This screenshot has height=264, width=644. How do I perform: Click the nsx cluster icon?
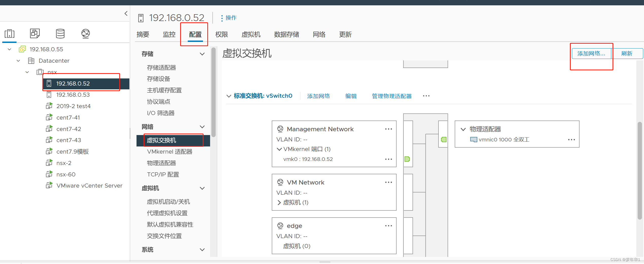tap(40, 72)
